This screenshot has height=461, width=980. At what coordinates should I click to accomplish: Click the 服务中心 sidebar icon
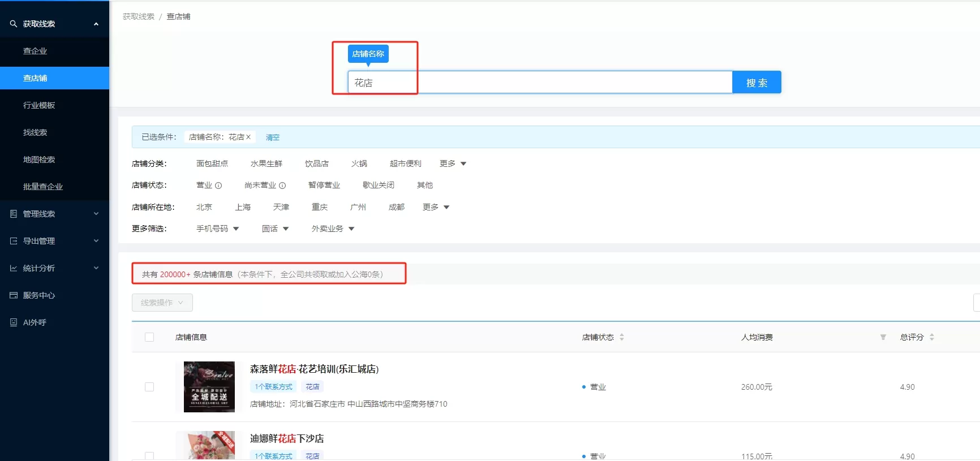[x=14, y=295]
